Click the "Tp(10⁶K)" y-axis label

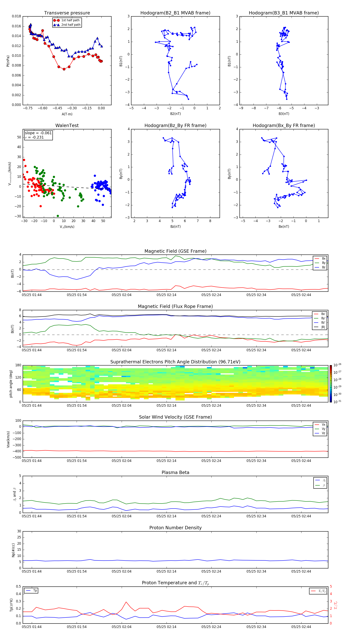pyautogui.click(x=11, y=605)
